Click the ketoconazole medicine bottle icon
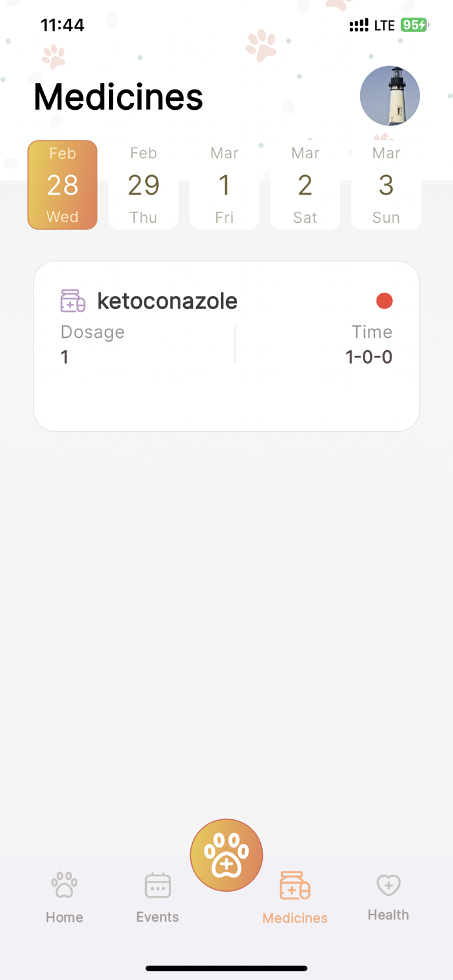 (71, 301)
